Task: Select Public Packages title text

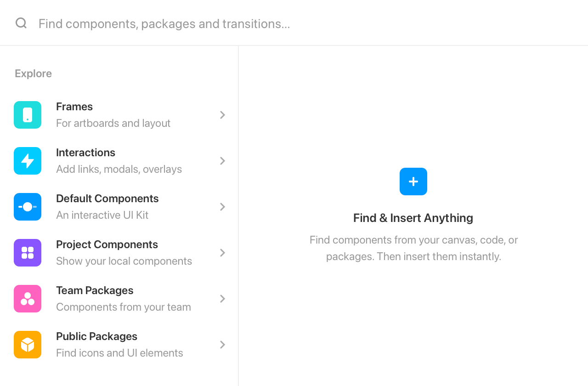Action: (96, 336)
